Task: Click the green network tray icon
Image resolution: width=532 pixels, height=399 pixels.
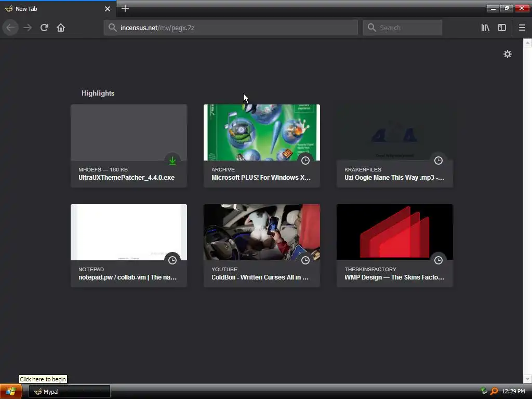Action: click(484, 391)
